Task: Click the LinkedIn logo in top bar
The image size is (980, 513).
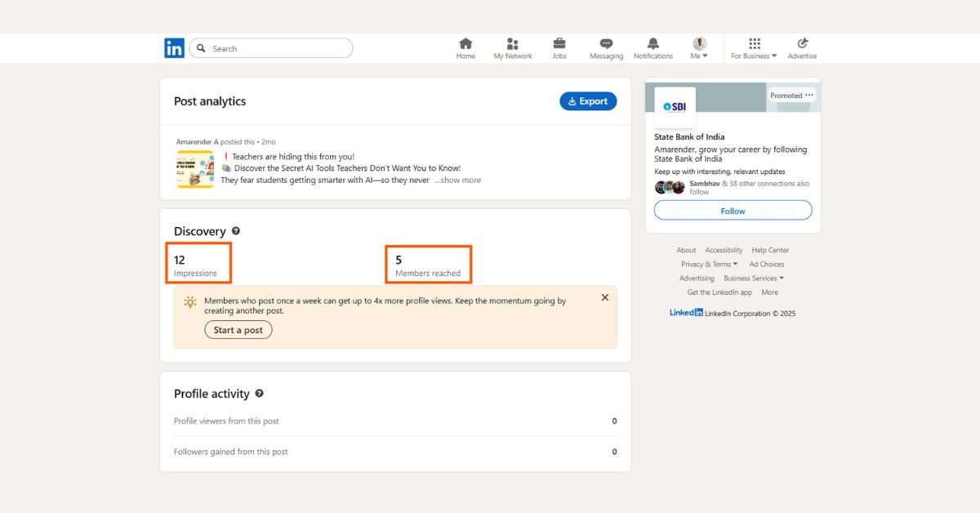Action: click(174, 47)
